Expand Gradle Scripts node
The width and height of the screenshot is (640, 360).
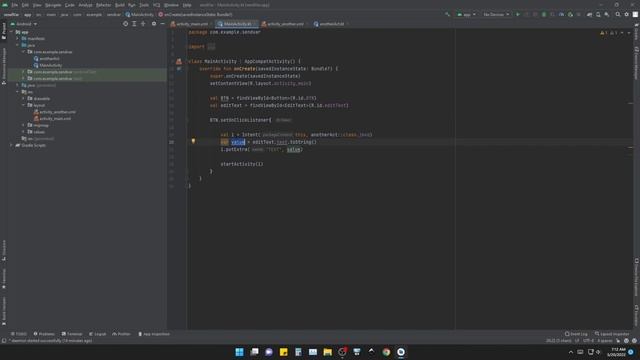pos(11,145)
